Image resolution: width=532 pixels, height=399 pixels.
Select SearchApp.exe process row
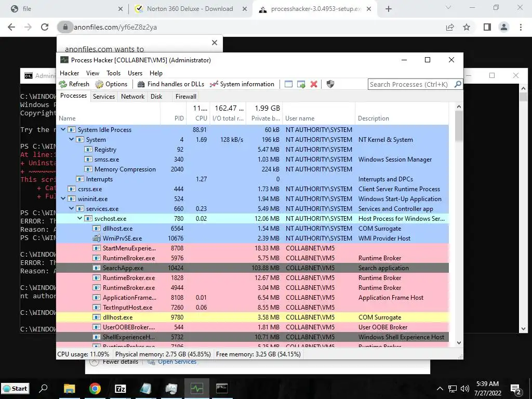(x=252, y=268)
